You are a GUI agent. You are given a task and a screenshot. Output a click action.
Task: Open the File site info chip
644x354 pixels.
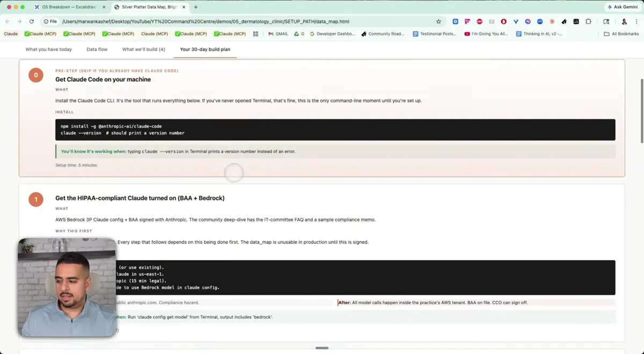tap(50, 21)
